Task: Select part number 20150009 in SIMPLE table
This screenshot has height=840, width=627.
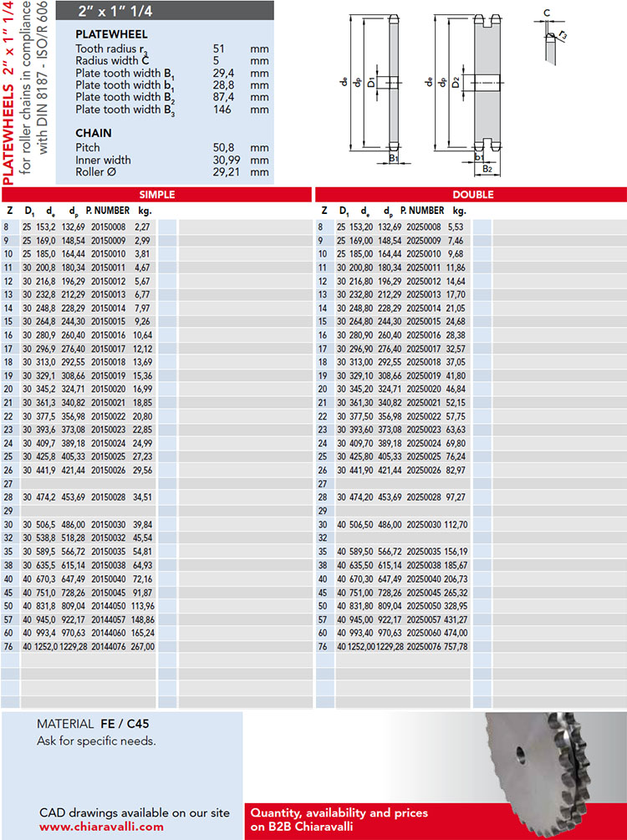Action: click(108, 241)
